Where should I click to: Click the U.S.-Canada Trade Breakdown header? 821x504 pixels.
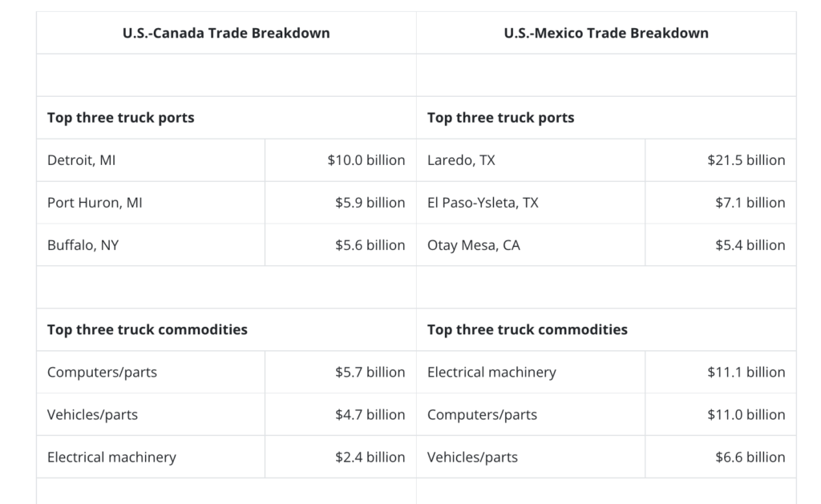[226, 33]
